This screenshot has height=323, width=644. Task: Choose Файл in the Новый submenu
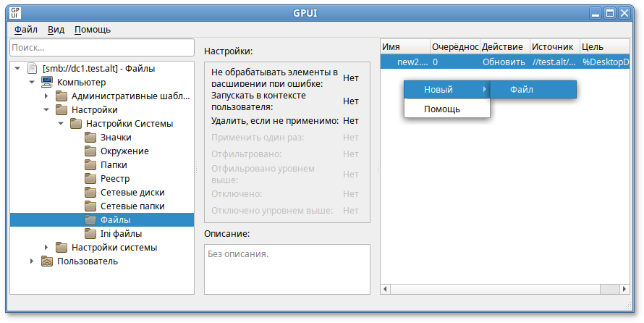point(533,89)
